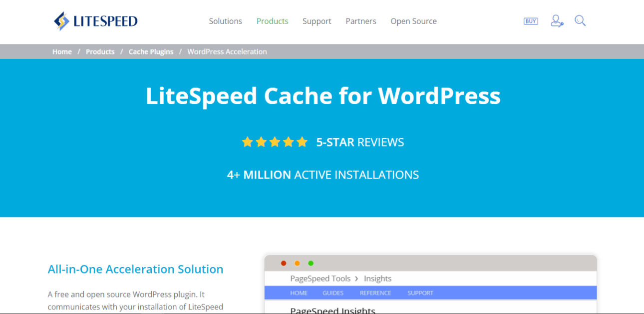Viewport: 644px width, 314px height.
Task: Open the user account login icon
Action: [557, 21]
